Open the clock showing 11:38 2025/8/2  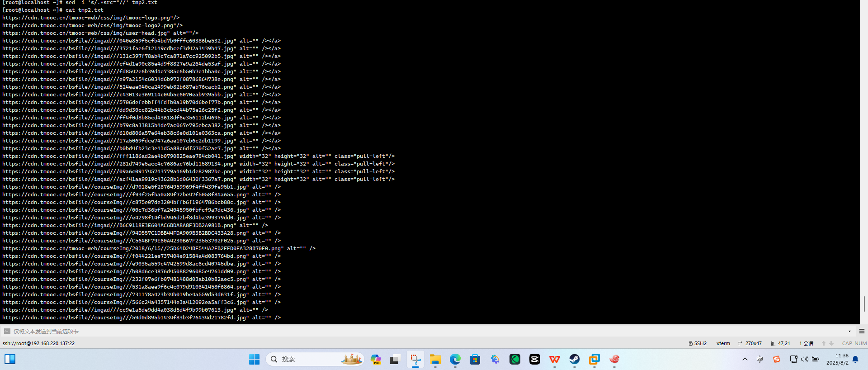coord(837,359)
